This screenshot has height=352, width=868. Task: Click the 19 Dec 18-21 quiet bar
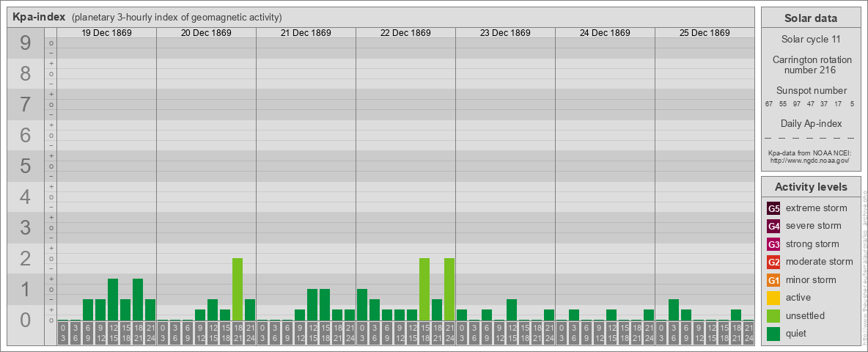pos(138,300)
